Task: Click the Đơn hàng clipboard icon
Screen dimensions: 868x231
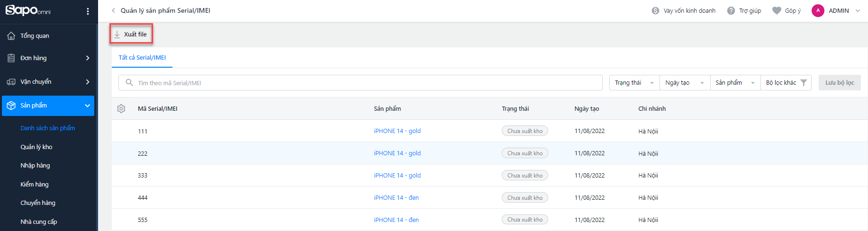Action: tap(11, 58)
